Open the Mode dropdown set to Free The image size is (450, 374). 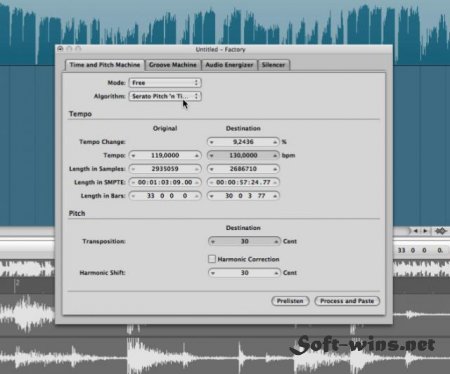tap(165, 83)
